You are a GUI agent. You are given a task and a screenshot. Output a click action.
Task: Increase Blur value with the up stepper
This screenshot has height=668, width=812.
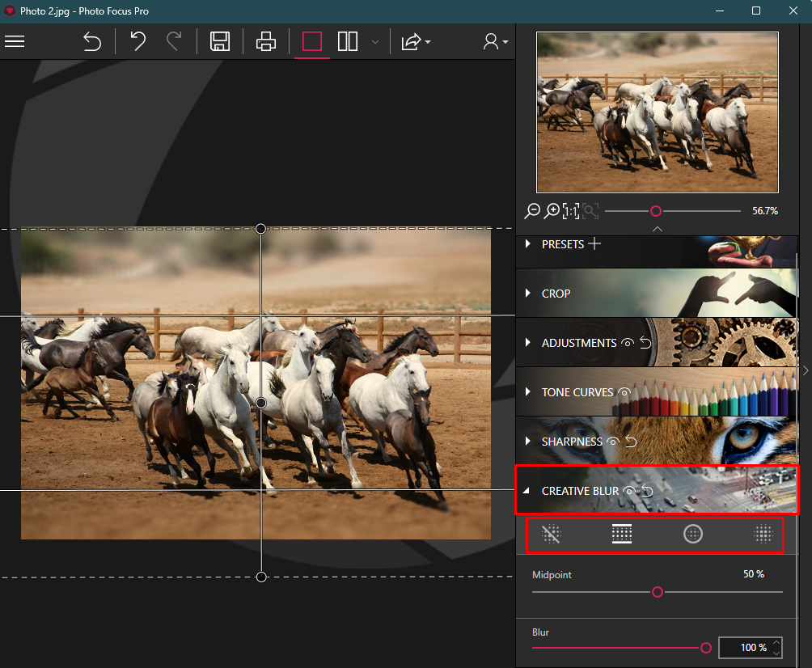tap(776, 643)
